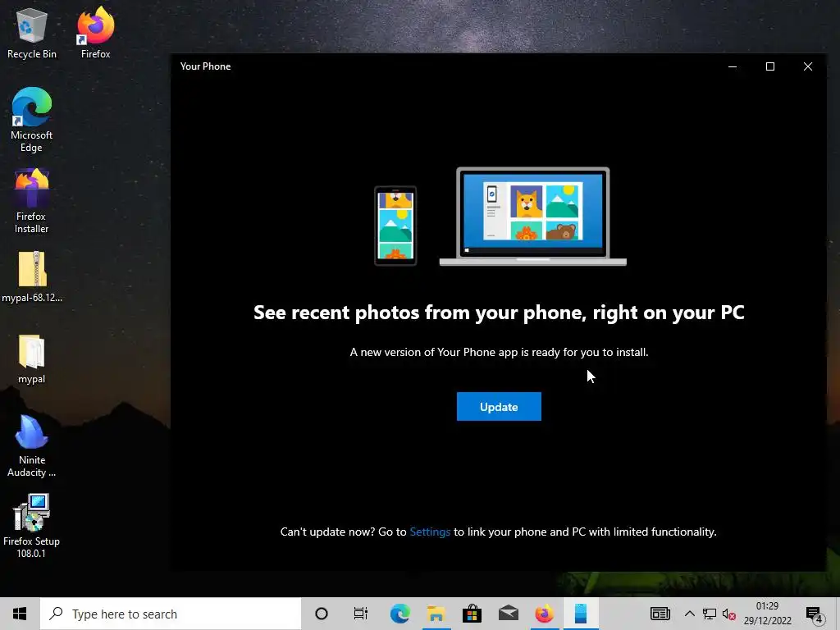This screenshot has width=840, height=630.
Task: Click the Your Phone window title text
Action: click(x=205, y=66)
